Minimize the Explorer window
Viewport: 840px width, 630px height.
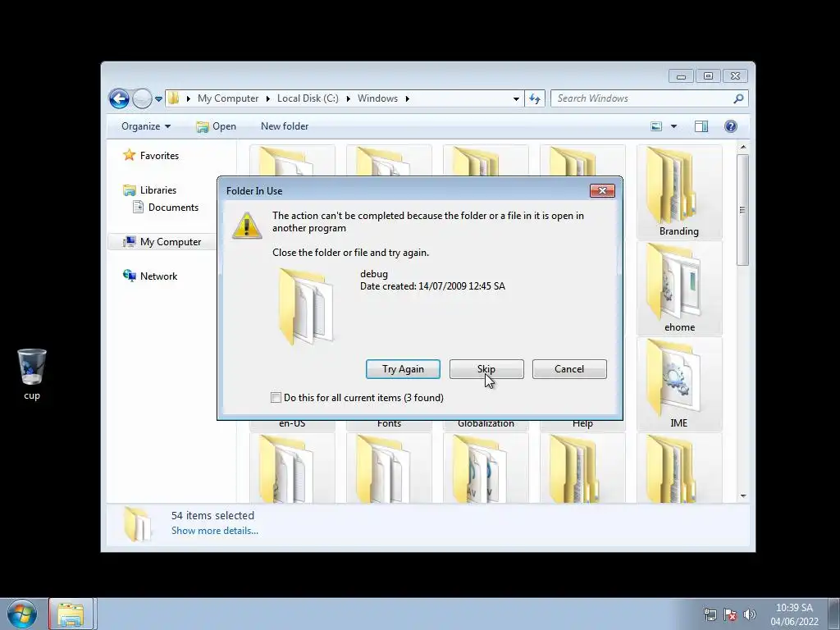tap(681, 76)
